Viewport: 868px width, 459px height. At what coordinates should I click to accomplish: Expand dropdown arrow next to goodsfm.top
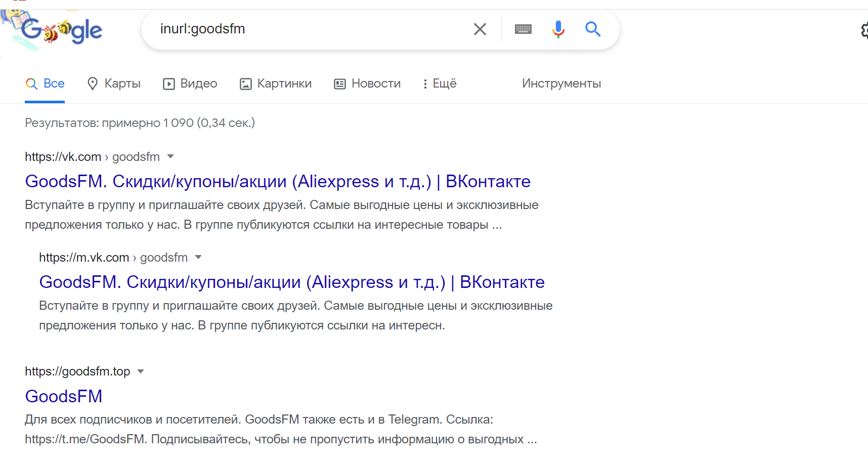point(141,371)
